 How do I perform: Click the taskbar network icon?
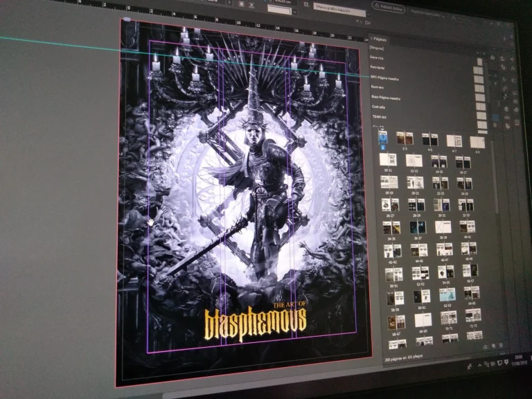[499, 363]
